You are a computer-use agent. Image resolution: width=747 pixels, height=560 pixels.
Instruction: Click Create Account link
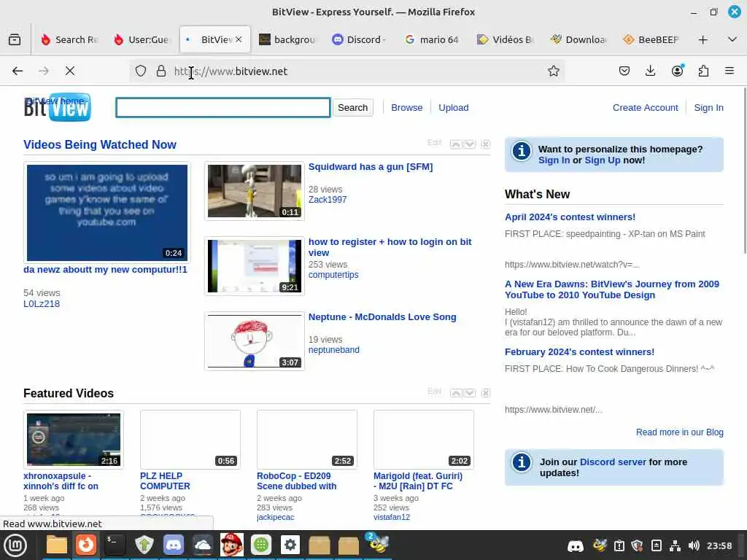[645, 108]
